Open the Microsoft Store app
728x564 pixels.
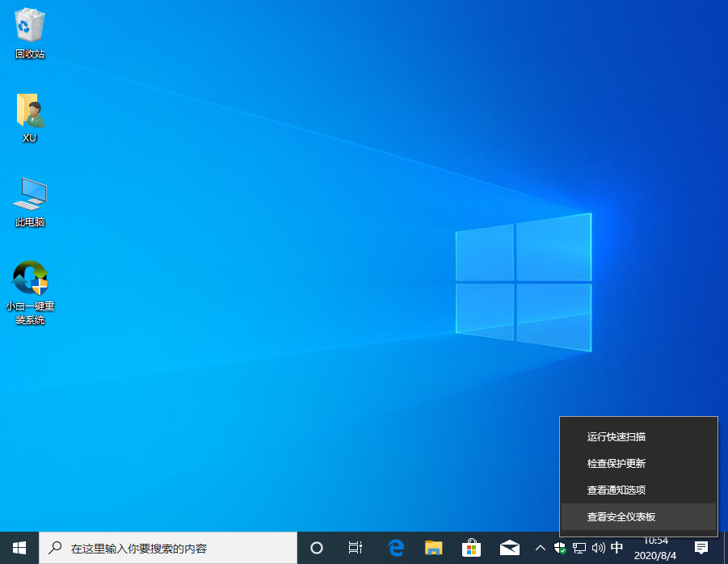(x=472, y=548)
